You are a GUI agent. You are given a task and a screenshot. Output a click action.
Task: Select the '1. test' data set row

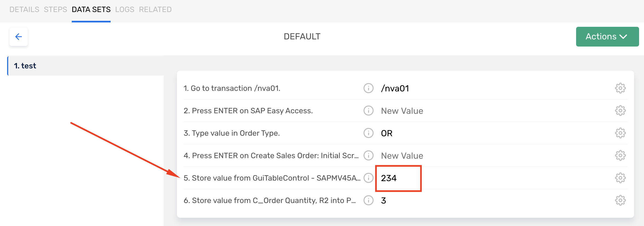[85, 66]
